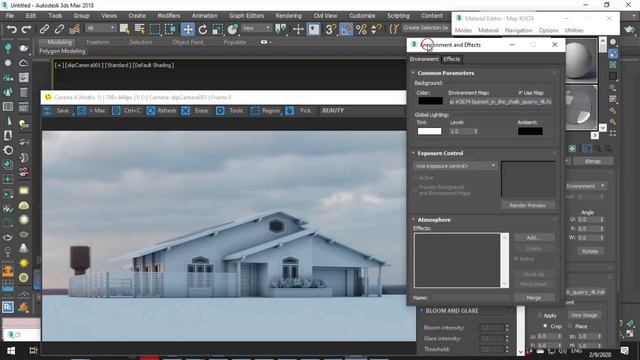Toggle the Angle Snap icon
This screenshot has height=360, width=640.
click(346, 29)
